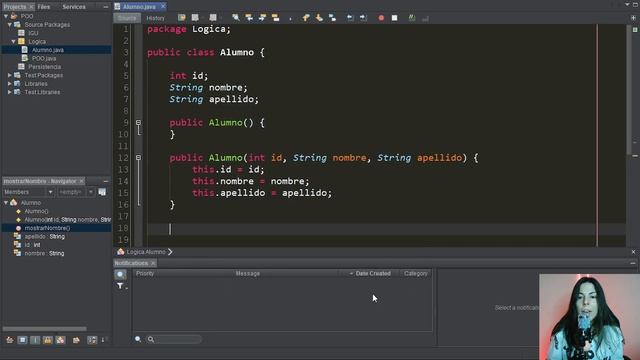Click the Notifications magnifier panel icon
The image size is (640, 360).
coord(120,274)
